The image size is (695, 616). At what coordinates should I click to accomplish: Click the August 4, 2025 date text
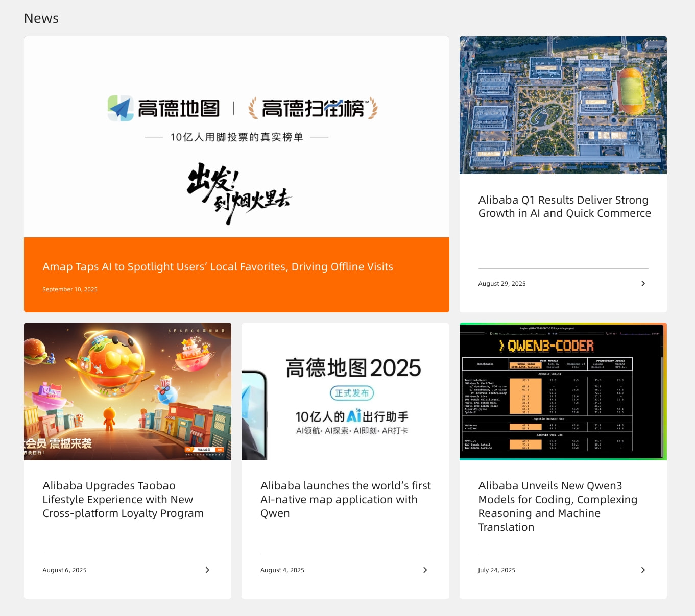coord(282,570)
